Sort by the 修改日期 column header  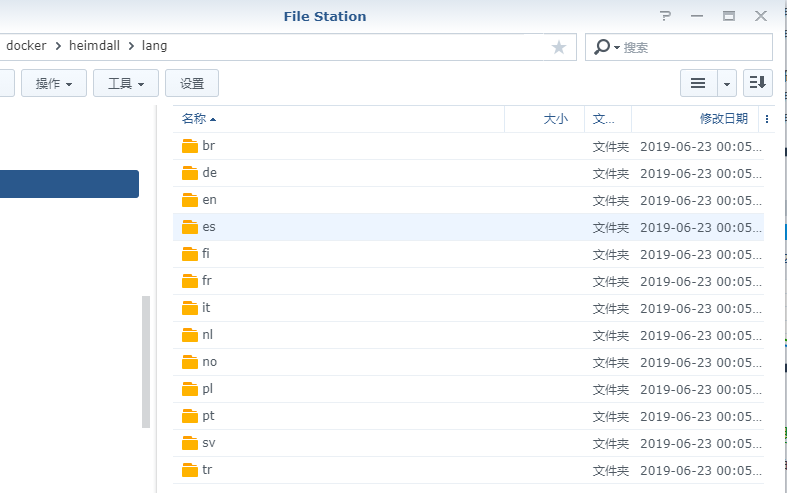723,119
